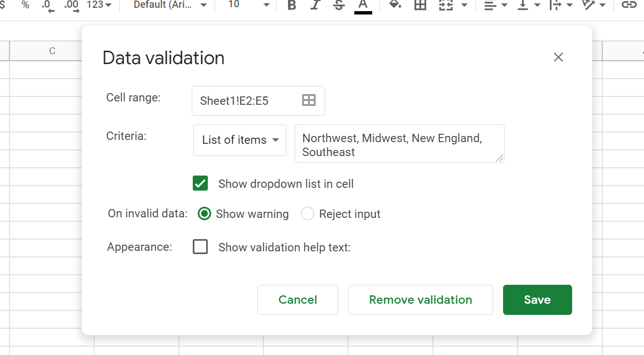
Task: Open the horizontal align menu
Action: 495,5
